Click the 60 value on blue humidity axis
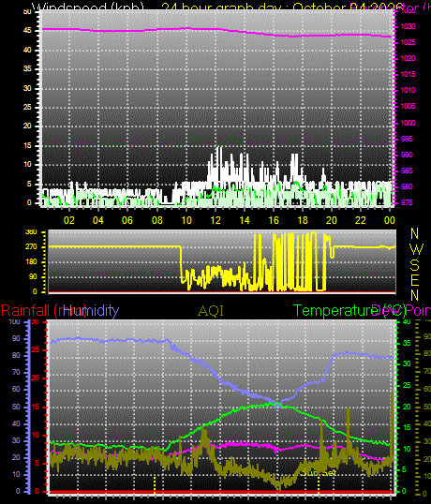Image resolution: width=431 pixels, height=504 pixels. tap(16, 390)
